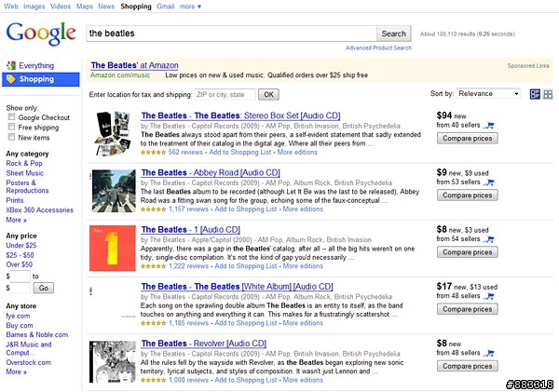The image size is (559, 392).
Task: Open 562 reviews link
Action: click(x=185, y=152)
